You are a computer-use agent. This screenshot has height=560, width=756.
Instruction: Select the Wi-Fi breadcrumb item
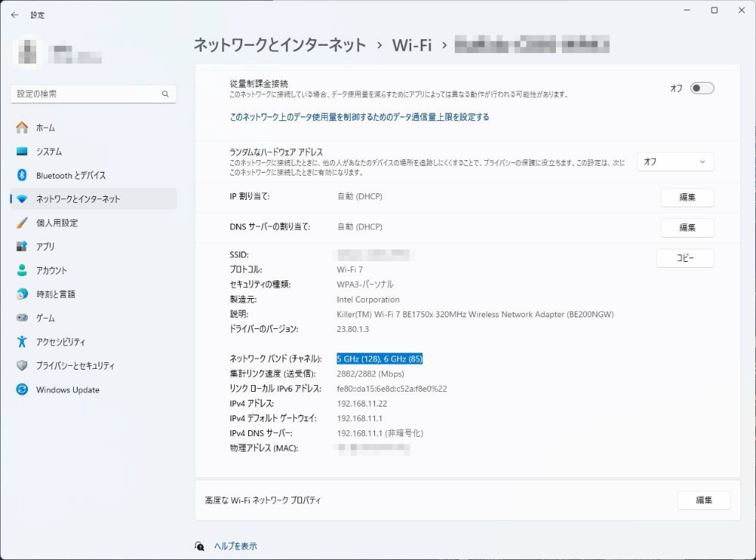click(412, 45)
